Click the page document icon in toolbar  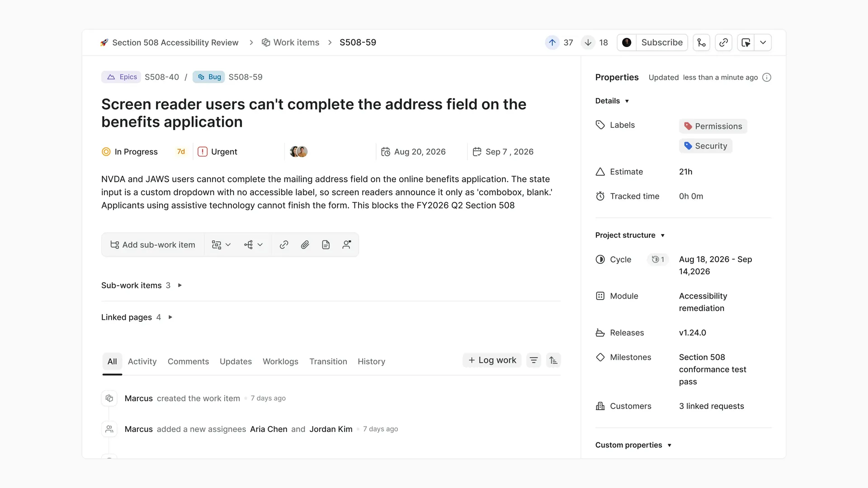coord(326,245)
